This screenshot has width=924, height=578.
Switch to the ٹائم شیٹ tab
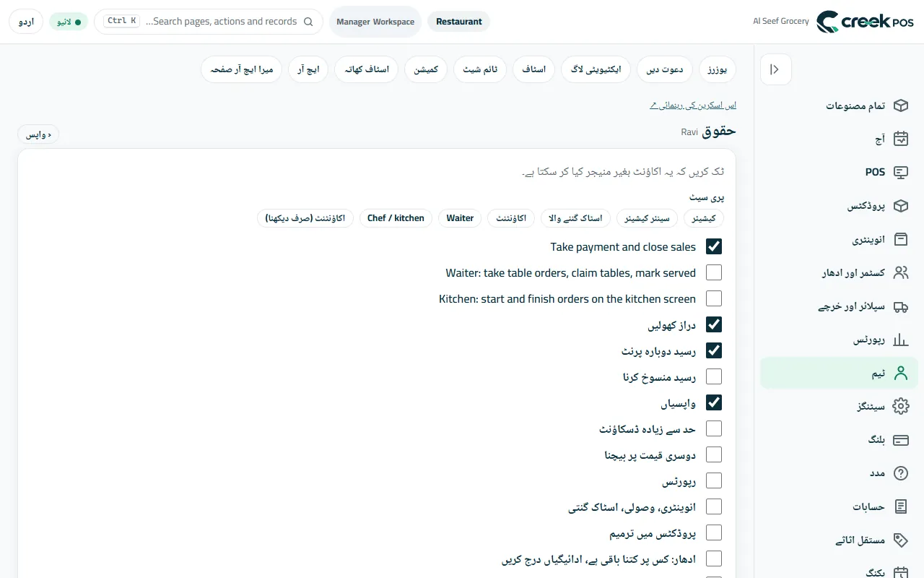pos(481,69)
